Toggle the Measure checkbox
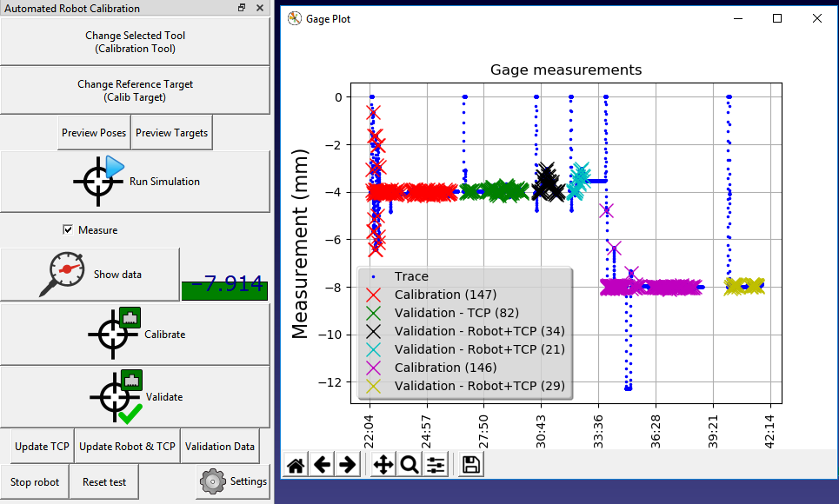This screenshot has width=839, height=504. pos(68,229)
